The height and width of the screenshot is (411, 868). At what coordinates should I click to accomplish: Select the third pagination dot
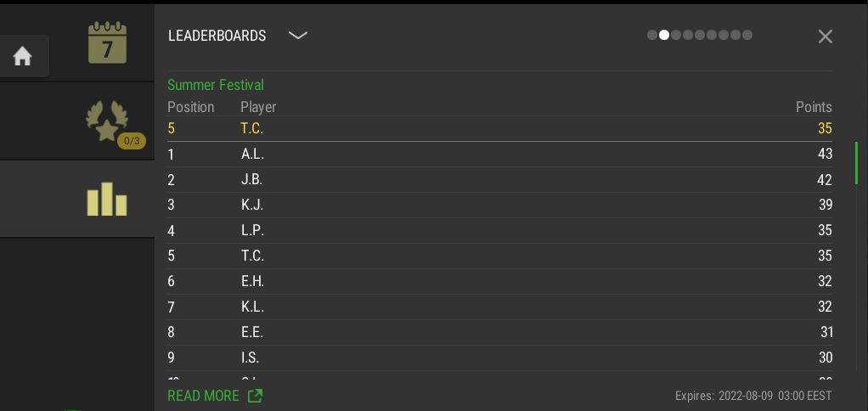pyautogui.click(x=676, y=36)
